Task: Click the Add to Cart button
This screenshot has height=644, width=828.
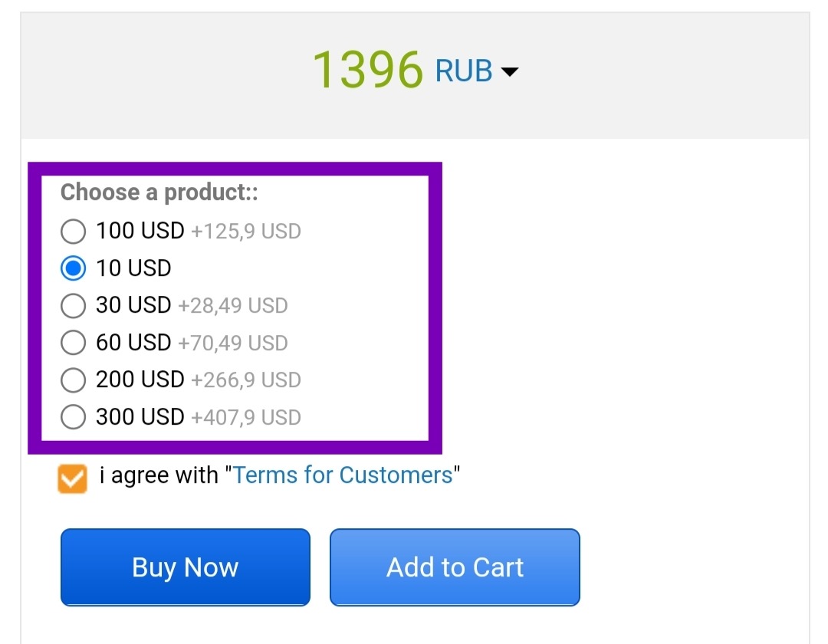Action: coord(455,567)
